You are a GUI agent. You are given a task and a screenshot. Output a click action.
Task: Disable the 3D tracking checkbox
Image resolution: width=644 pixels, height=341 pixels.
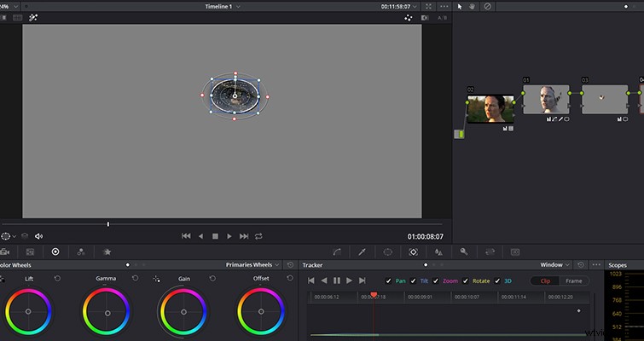[x=497, y=281]
